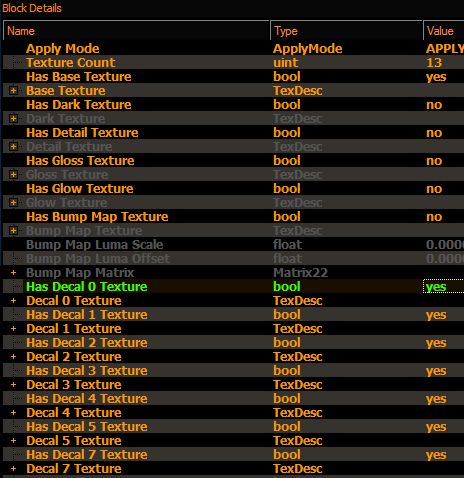Expand the Decal 7 Texture row

coord(13,469)
